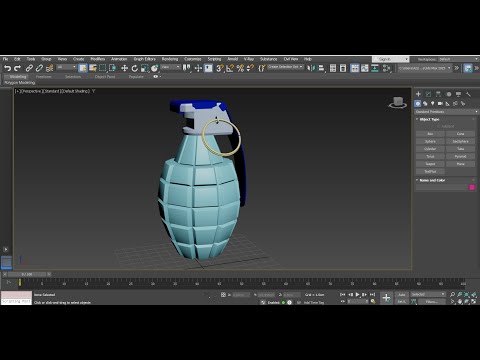Open the Scene Explorer toggle icon
This screenshot has height=360, width=480.
[333, 68]
